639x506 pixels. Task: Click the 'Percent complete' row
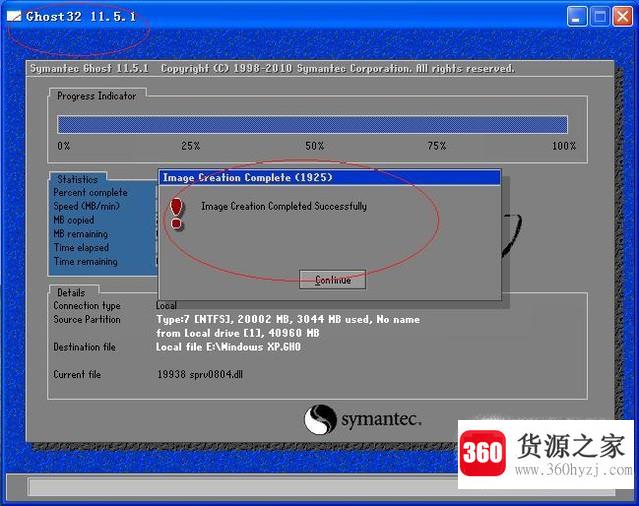pos(90,192)
